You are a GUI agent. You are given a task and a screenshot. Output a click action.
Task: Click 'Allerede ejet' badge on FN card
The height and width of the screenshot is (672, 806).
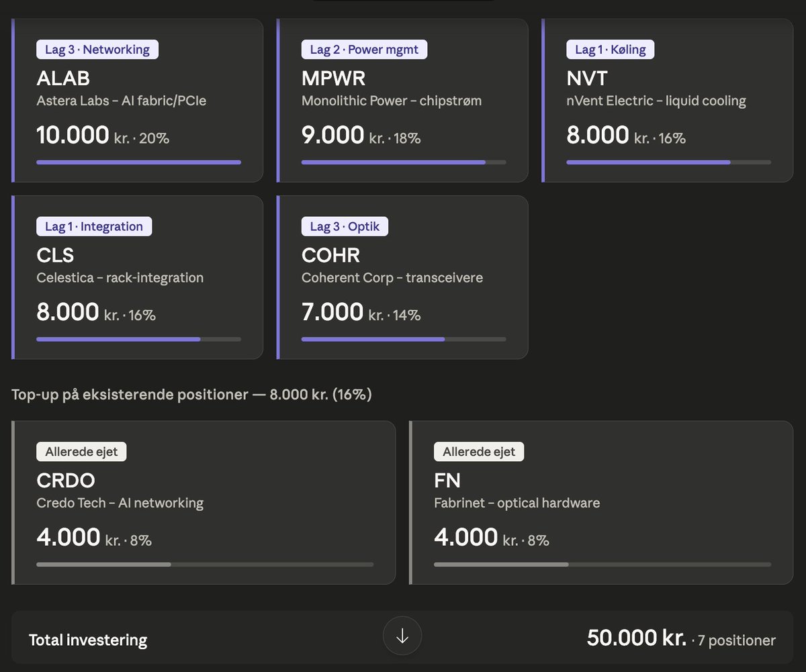479,452
